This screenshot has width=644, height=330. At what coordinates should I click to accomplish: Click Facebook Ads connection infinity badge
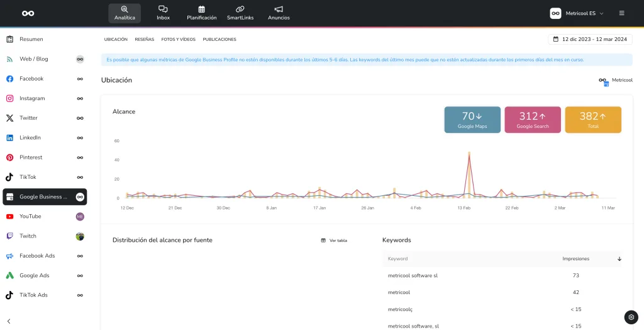coord(80,256)
